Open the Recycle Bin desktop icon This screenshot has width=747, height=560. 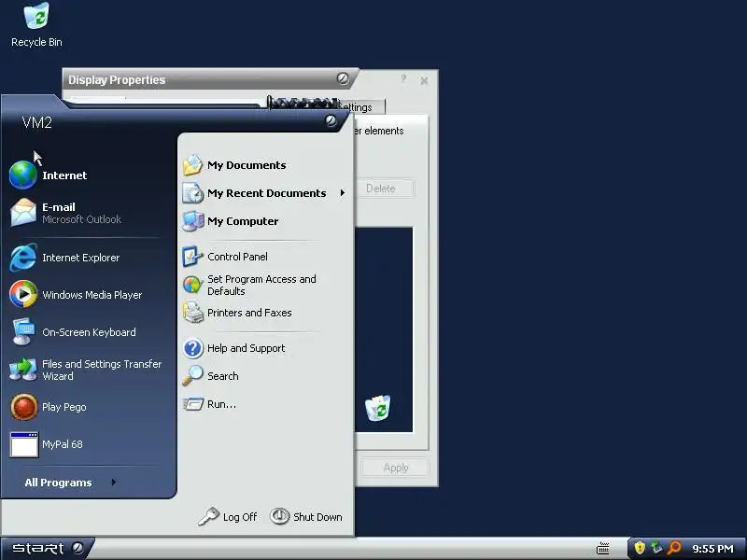tap(36, 25)
